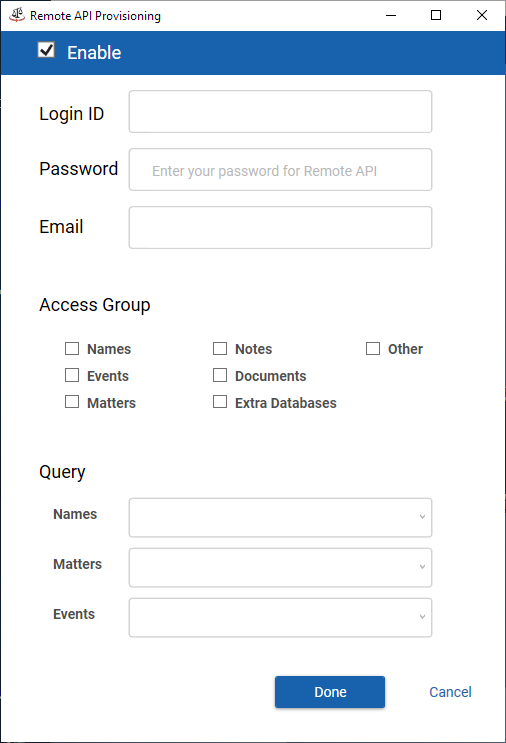Focus the Password input field
The height and width of the screenshot is (743, 506).
[x=280, y=170]
